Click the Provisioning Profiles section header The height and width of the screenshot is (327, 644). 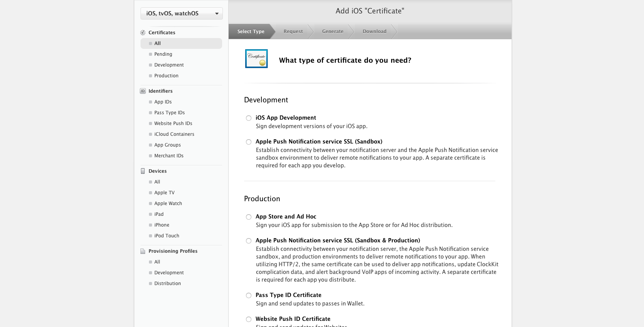[x=173, y=251]
